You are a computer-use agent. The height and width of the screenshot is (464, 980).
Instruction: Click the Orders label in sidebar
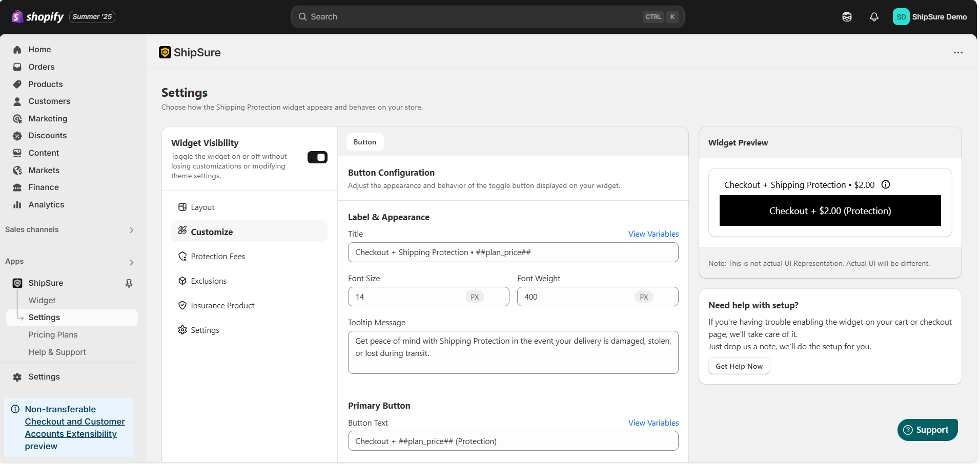[42, 67]
